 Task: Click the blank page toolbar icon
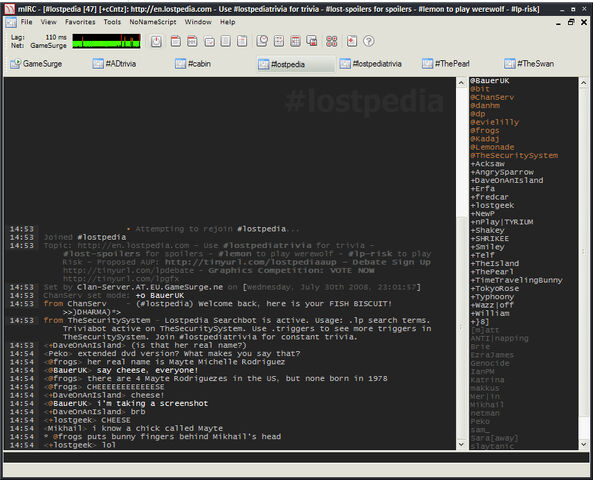(x=225, y=41)
